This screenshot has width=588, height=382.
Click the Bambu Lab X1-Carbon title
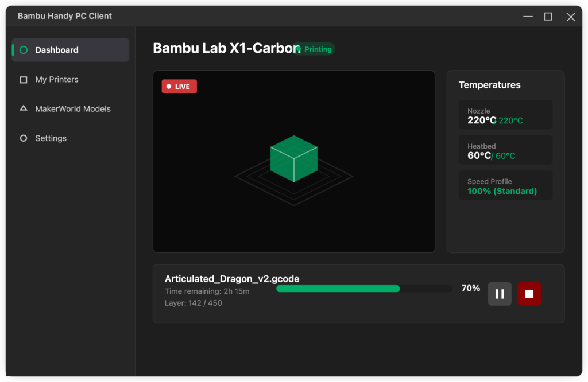pos(226,48)
